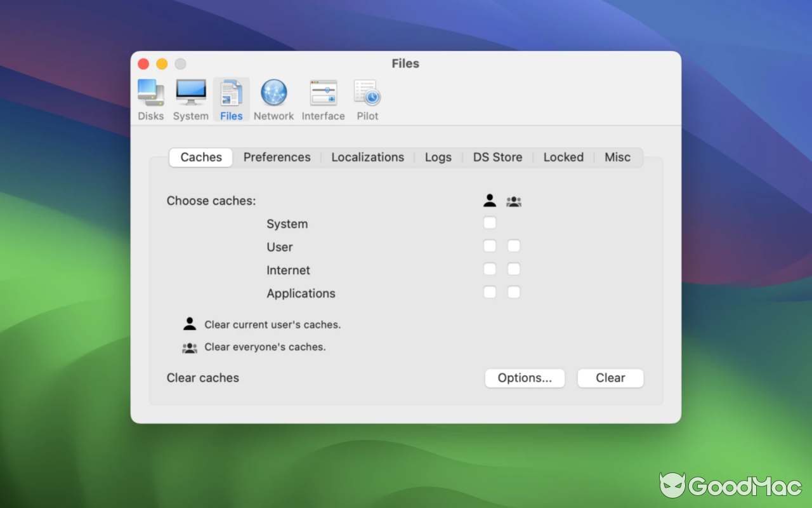Enable the System caches checkbox
This screenshot has height=508, width=812.
489,222
